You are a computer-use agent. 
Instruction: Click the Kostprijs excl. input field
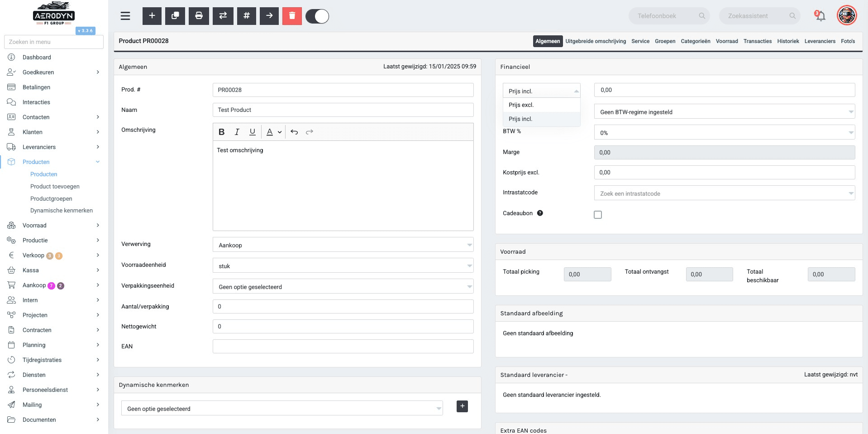tap(725, 172)
